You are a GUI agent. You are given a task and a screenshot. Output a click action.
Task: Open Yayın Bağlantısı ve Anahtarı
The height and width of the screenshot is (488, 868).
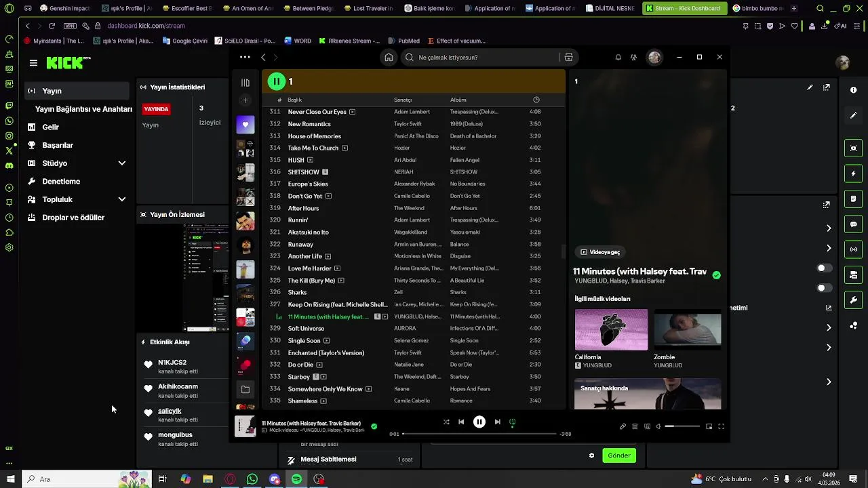coord(83,109)
